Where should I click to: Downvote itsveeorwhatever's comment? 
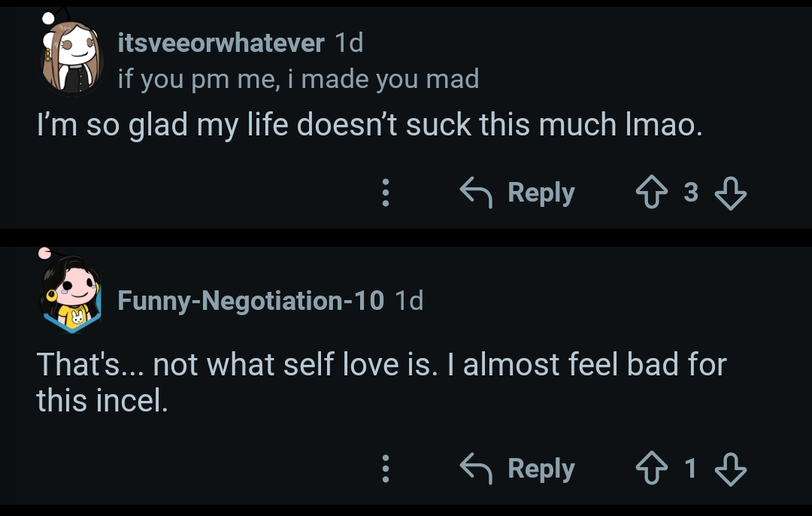point(729,193)
